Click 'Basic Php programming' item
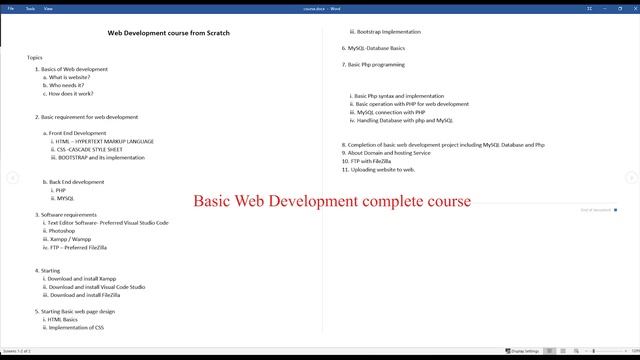 [x=376, y=64]
